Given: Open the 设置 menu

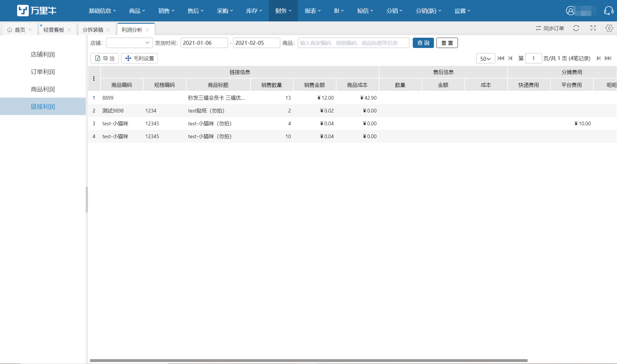Looking at the screenshot, I should coord(462,11).
